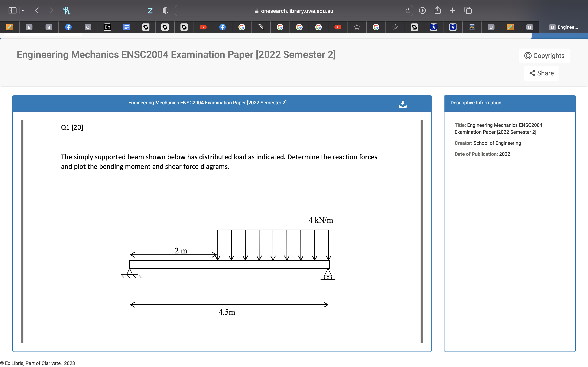Screen dimensions: 588x367
Task: Show downloads with the download arrow icon
Action: (422, 10)
